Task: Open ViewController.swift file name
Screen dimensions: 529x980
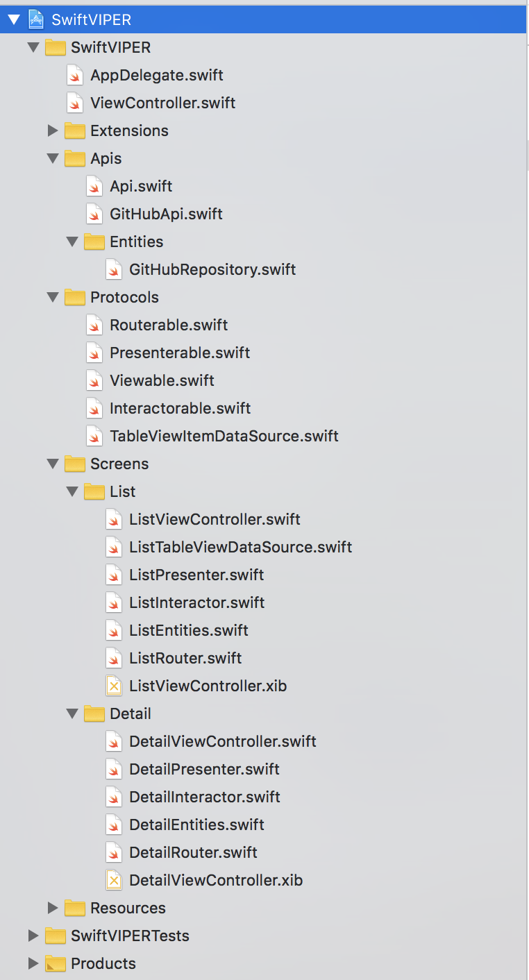Action: click(163, 103)
